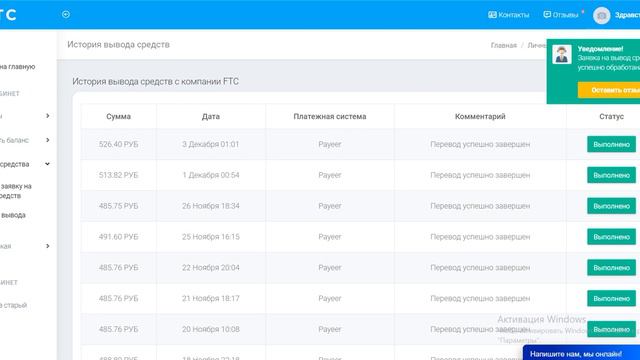Open sidebar item заявку на средств

tap(16, 191)
